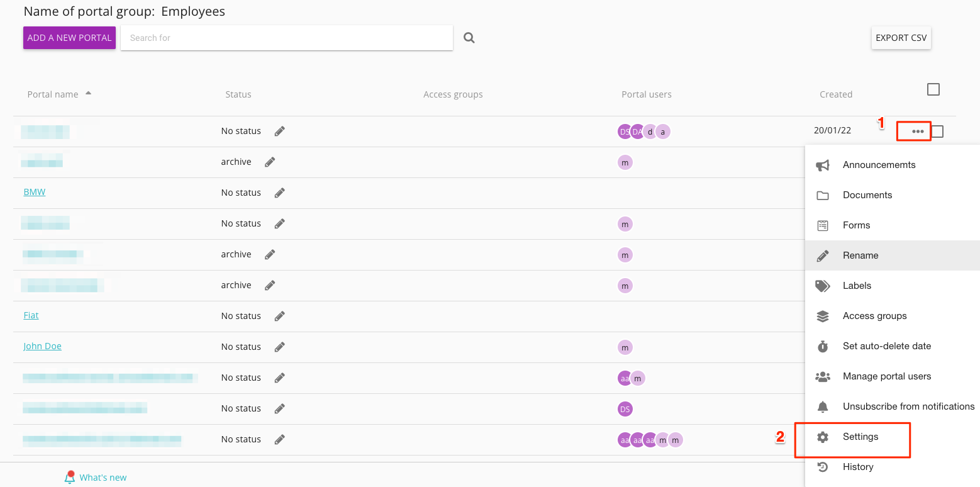Edit status of Fiat portal via pencil
This screenshot has width=980, height=487.
280,316
